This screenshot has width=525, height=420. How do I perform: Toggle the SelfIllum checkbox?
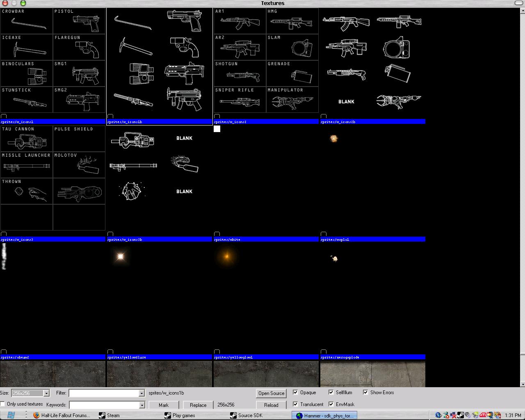click(331, 393)
